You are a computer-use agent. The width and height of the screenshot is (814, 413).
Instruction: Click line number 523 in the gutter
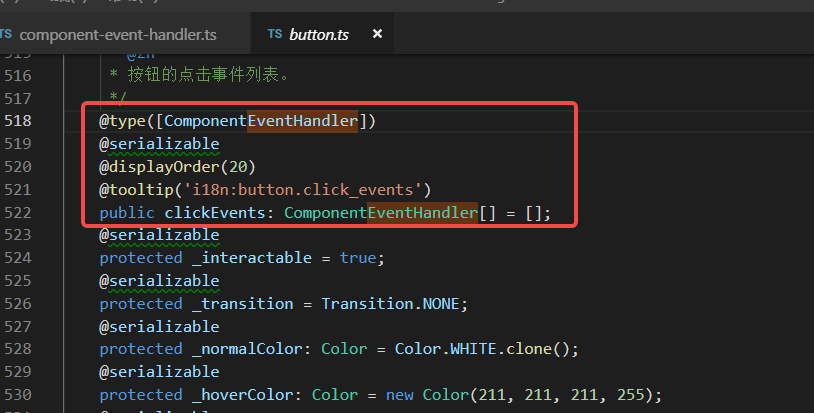18,235
